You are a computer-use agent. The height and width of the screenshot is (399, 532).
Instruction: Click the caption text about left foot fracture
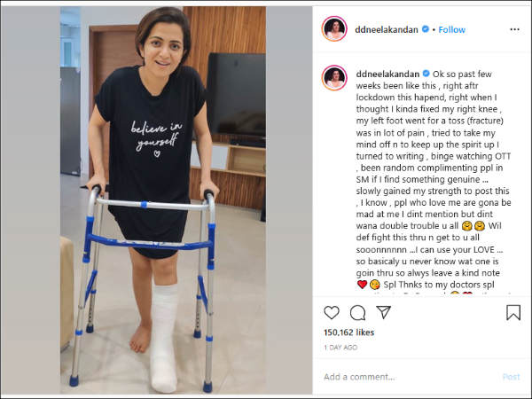tap(430, 121)
